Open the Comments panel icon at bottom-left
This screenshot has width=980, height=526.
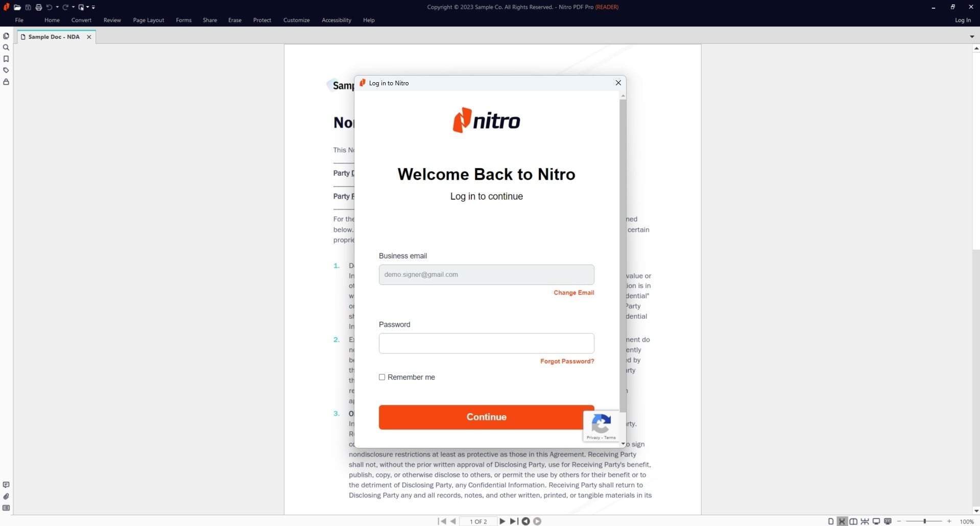(6, 485)
